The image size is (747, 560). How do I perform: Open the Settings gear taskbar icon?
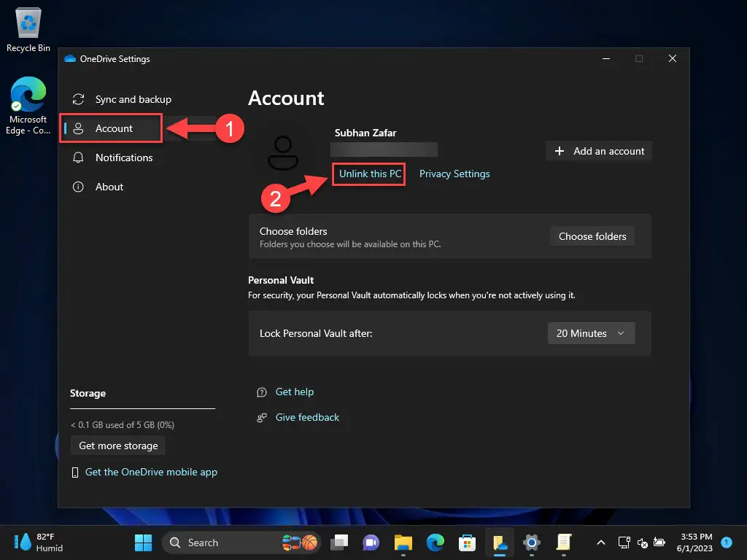531,542
